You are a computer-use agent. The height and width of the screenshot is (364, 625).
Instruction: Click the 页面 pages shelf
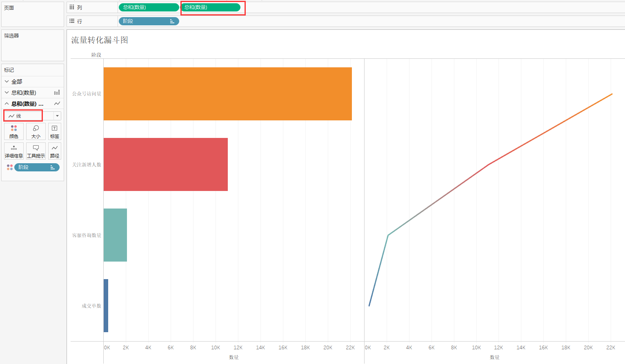coord(33,15)
